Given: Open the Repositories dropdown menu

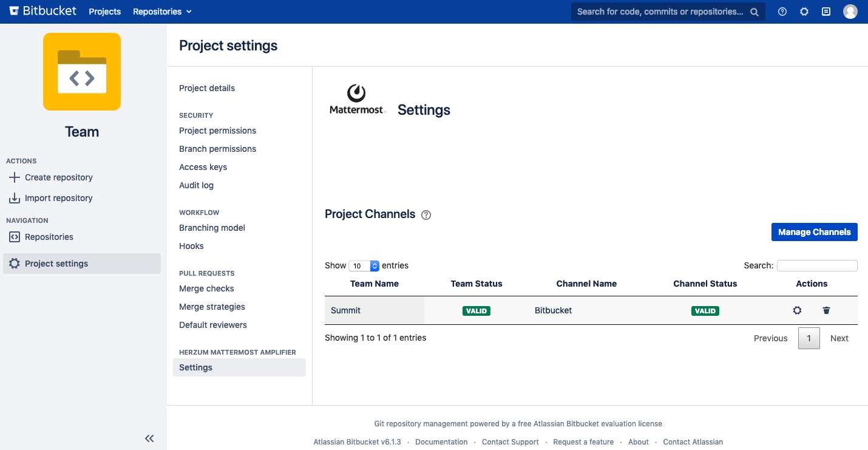Looking at the screenshot, I should click(162, 12).
